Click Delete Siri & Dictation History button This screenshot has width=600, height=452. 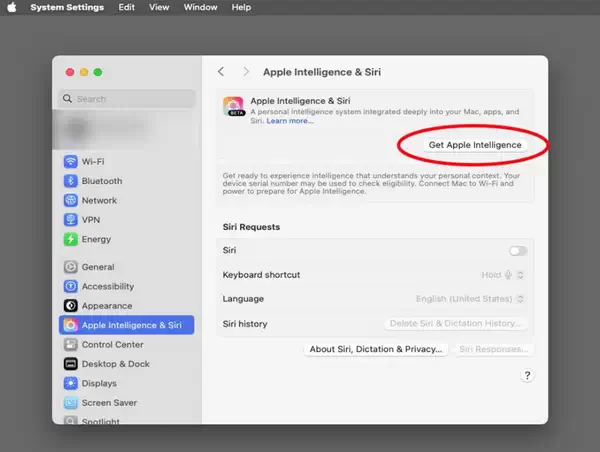click(455, 323)
